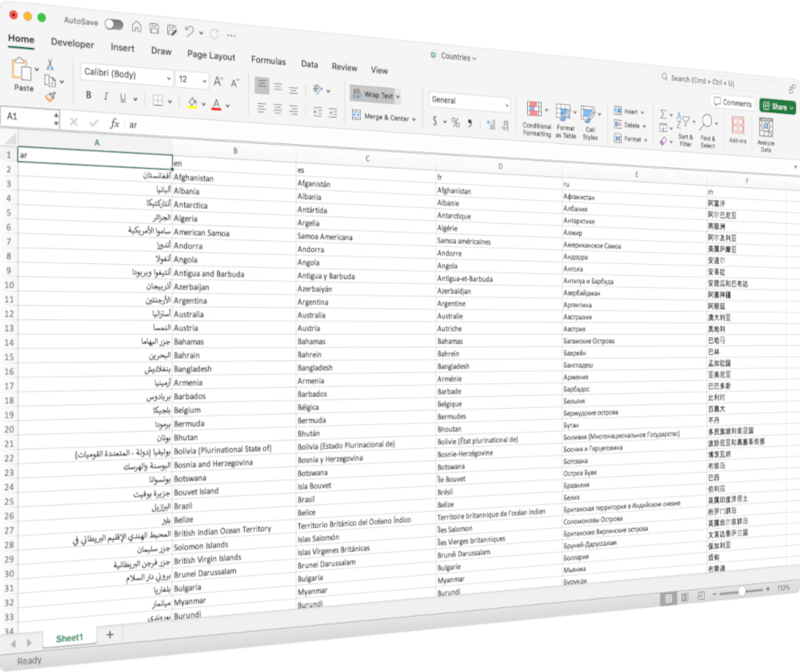
Task: Open the Insert tab
Action: (122, 47)
